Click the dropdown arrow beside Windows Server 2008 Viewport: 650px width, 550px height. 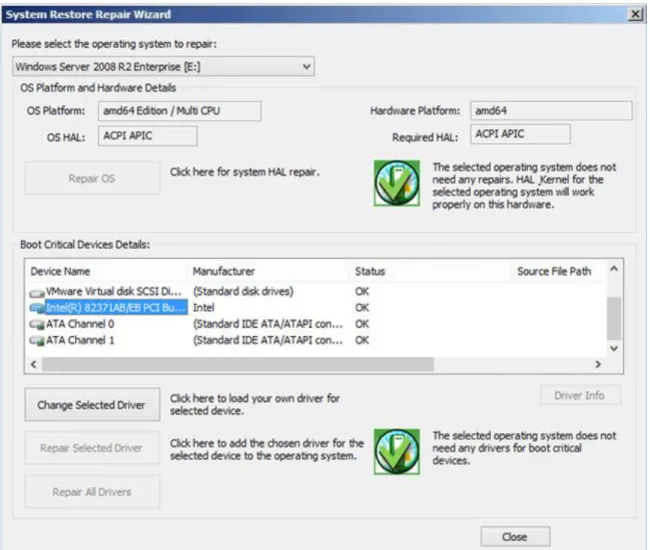pos(306,66)
